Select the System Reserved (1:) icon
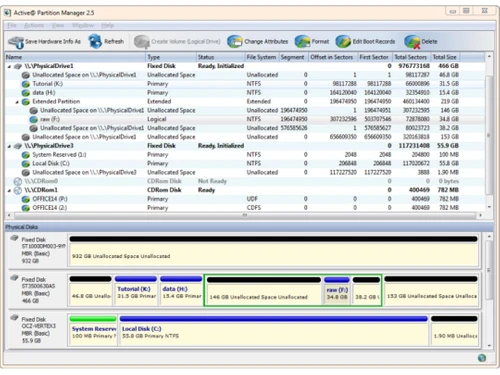This screenshot has width=500, height=375. (26, 155)
